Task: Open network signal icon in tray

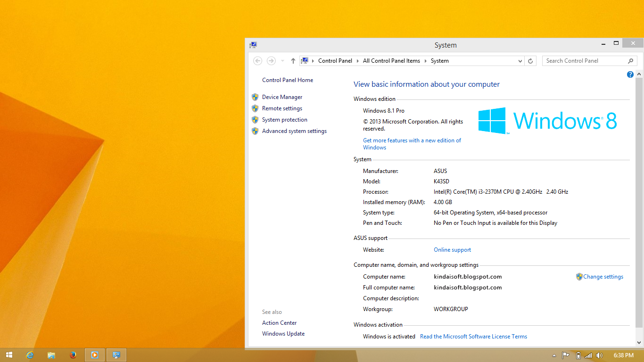Action: (588, 355)
